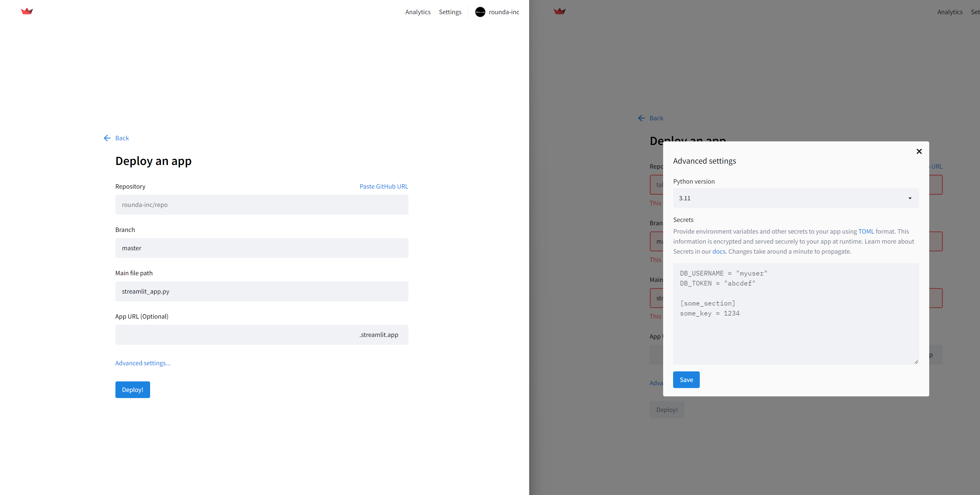The width and height of the screenshot is (980, 495).
Task: Click into the App URL field
Action: pyautogui.click(x=236, y=335)
